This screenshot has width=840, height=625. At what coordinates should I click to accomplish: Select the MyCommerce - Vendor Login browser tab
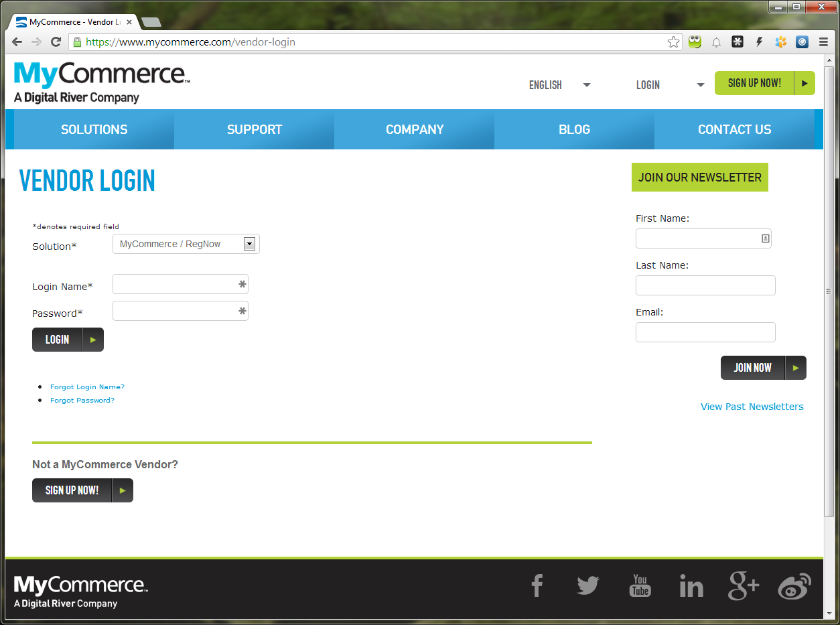coord(74,22)
